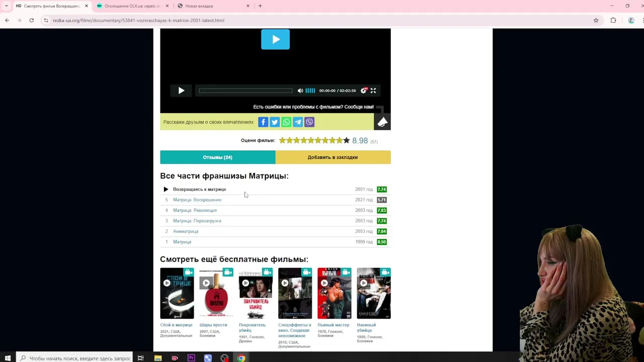Adjust the blue volume level bars
This screenshot has height=362, width=644.
[310, 90]
